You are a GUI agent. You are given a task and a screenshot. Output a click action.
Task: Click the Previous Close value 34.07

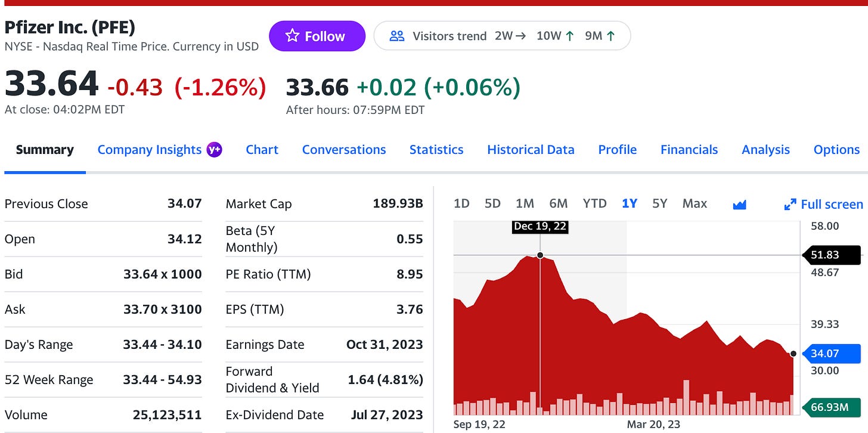(185, 204)
